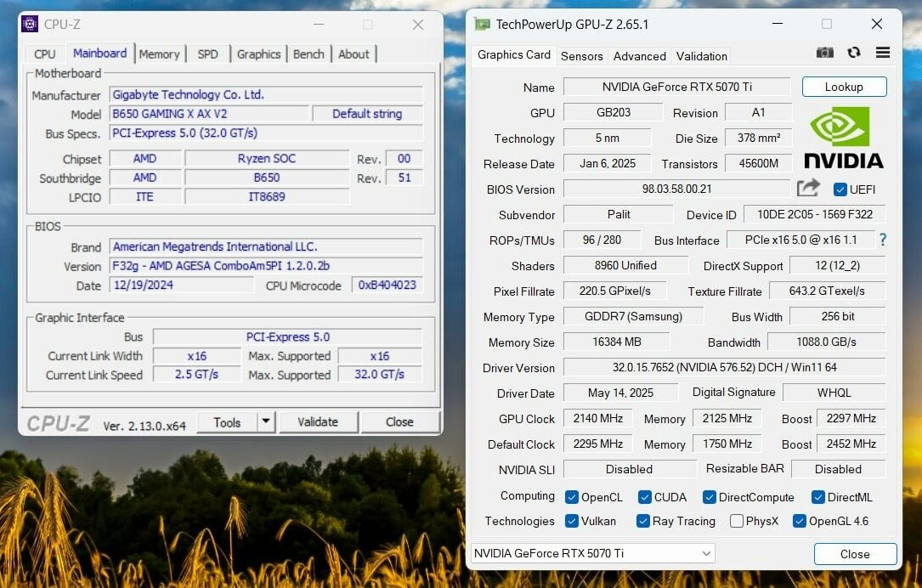Toggle the Ray Tracing checkbox
Viewport: 922px width, 588px height.
[x=643, y=521]
